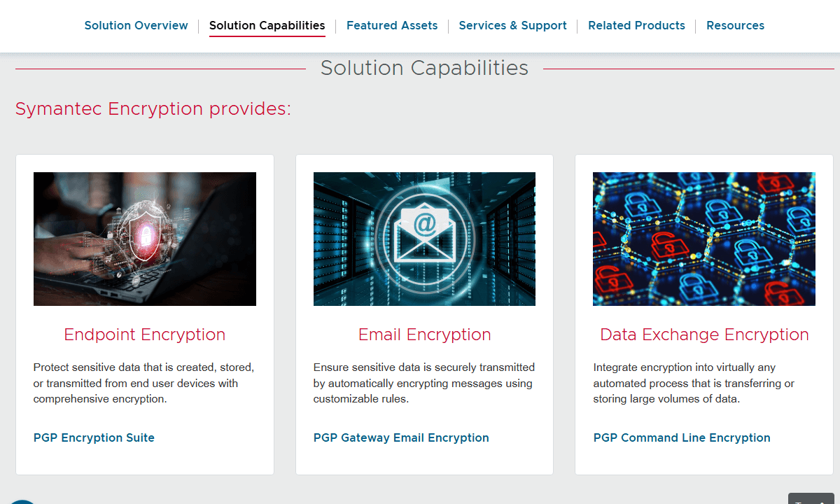The width and height of the screenshot is (840, 504).
Task: Open the chat widget at bottom left
Action: [x=21, y=501]
